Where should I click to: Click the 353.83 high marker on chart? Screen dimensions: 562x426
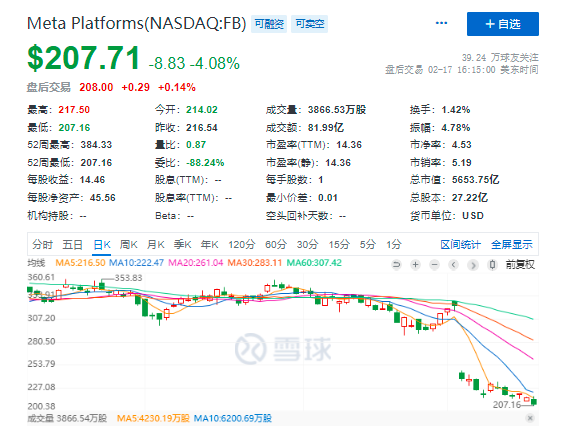128,278
